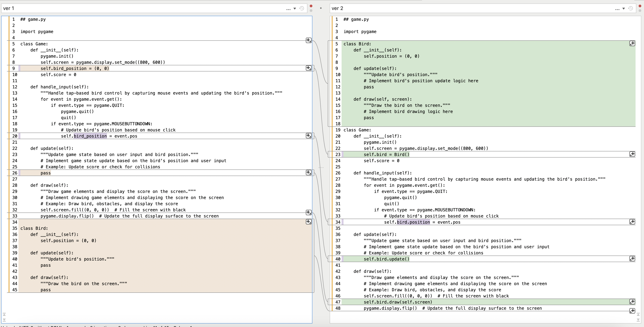Click left pane 'for event in pygame.event.get():' line
The image size is (644, 327).
pos(81,99)
